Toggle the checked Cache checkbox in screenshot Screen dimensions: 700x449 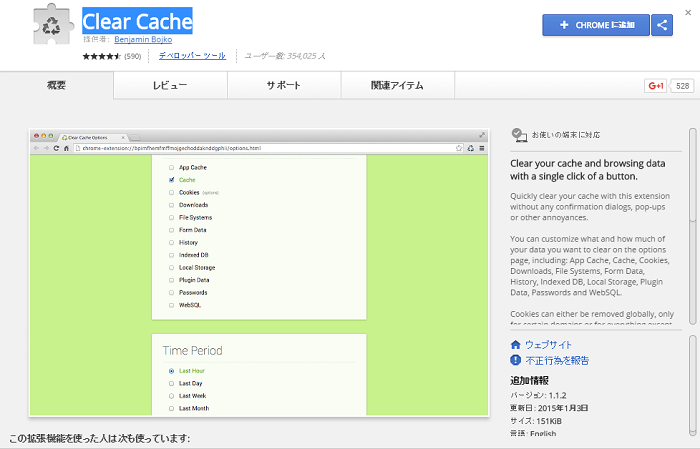click(x=171, y=180)
